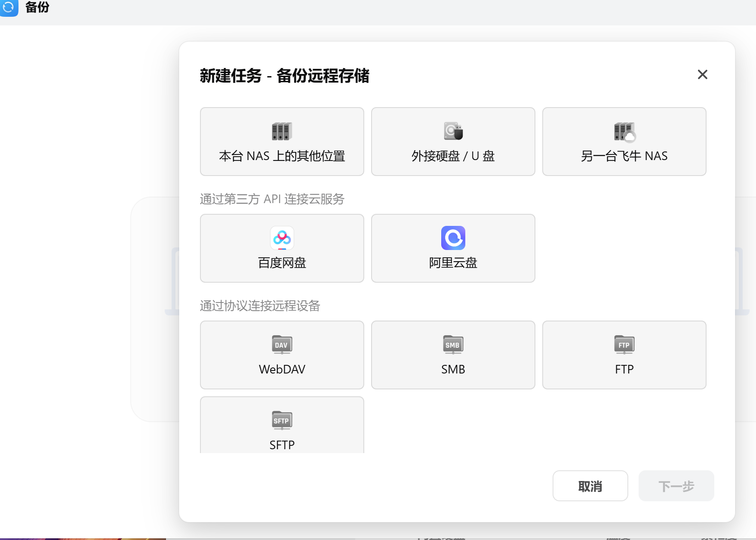This screenshot has width=756, height=540.
Task: Click the 备份 title text at top left
Action: (37, 7)
